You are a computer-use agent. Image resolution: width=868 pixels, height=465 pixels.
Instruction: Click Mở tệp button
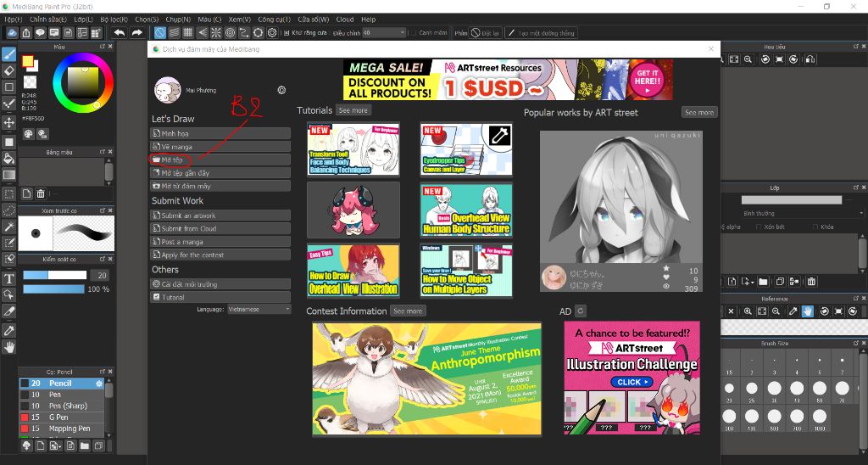pos(220,160)
